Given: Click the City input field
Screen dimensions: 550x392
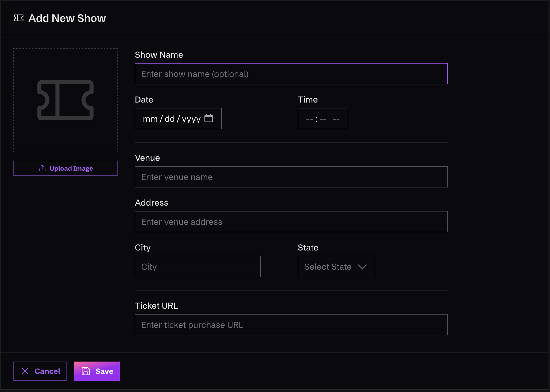Looking at the screenshot, I should pos(198,266).
